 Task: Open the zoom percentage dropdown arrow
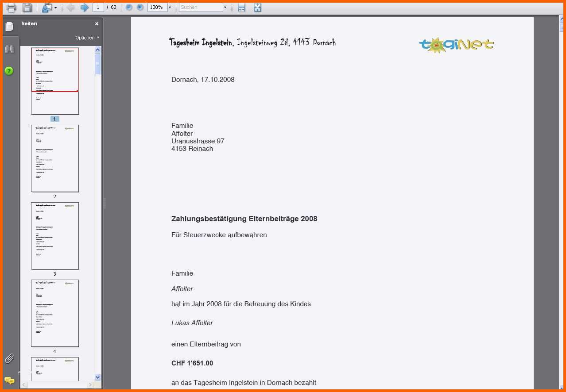coord(170,7)
